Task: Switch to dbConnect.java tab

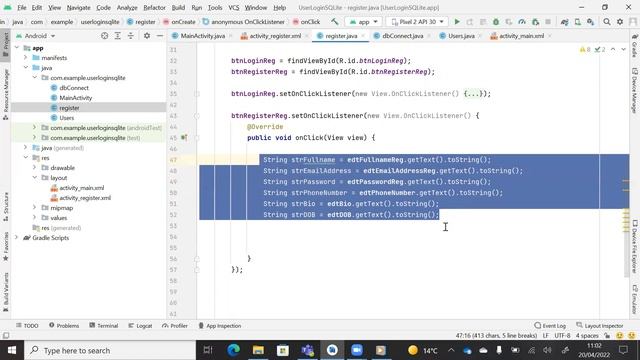Action: tap(402, 36)
